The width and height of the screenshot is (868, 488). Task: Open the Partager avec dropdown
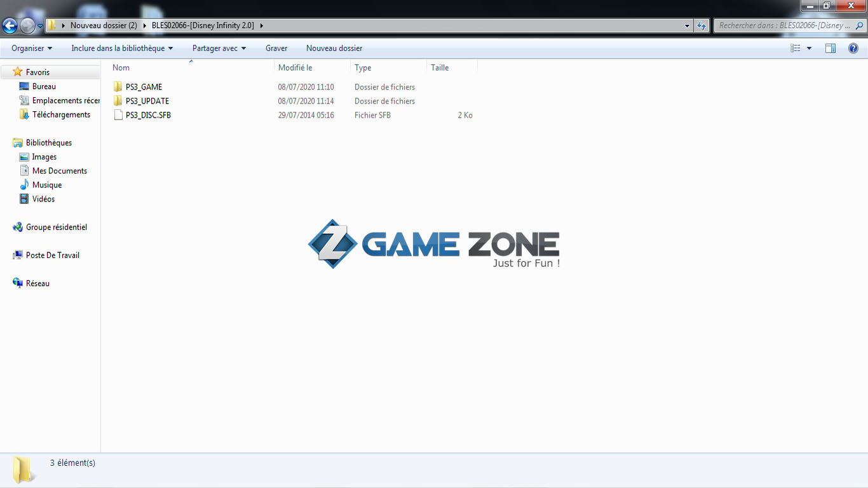point(219,48)
